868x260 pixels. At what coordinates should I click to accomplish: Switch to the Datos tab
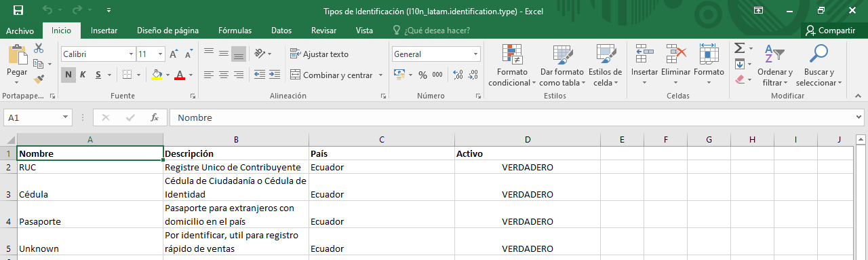click(281, 31)
